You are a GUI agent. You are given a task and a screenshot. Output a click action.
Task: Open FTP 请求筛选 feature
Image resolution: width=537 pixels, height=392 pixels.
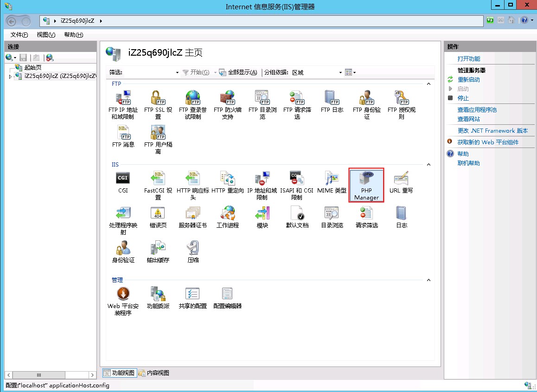click(297, 105)
